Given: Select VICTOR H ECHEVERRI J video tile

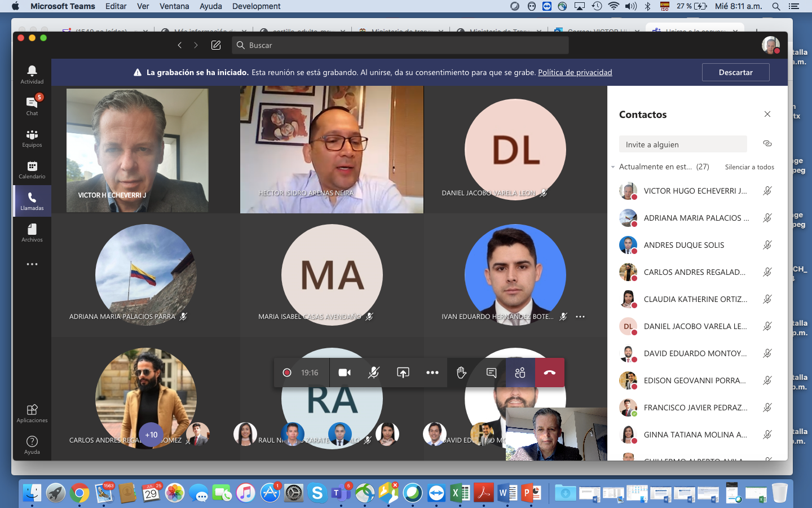Looking at the screenshot, I should click(x=137, y=150).
